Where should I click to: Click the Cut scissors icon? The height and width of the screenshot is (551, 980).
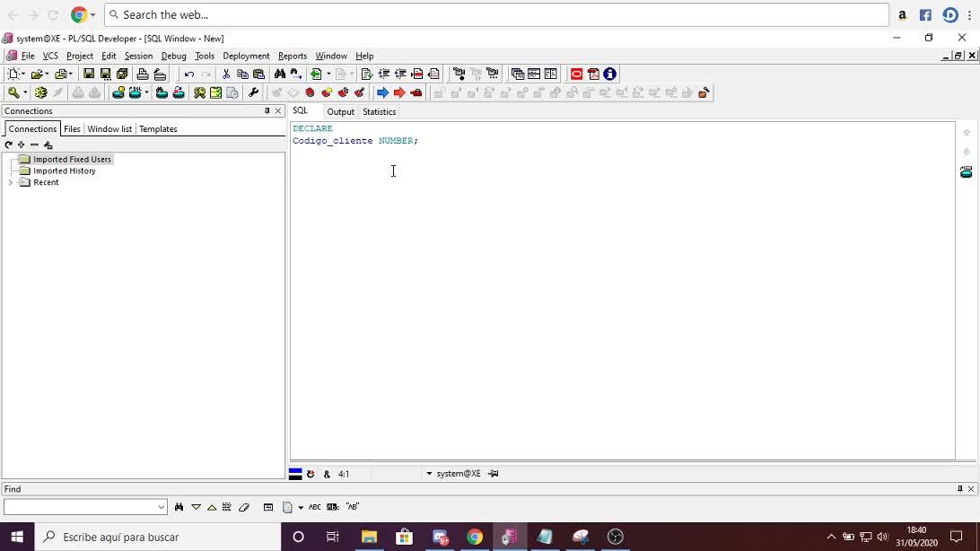225,74
